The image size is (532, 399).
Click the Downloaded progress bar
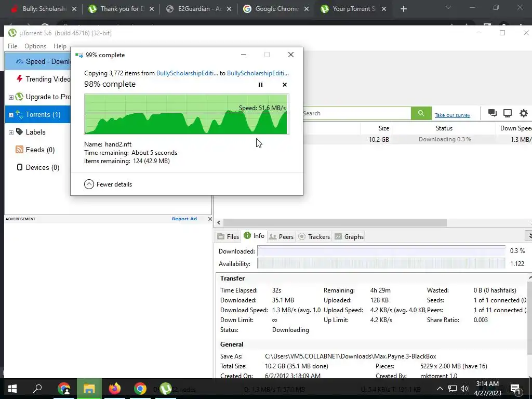381,251
